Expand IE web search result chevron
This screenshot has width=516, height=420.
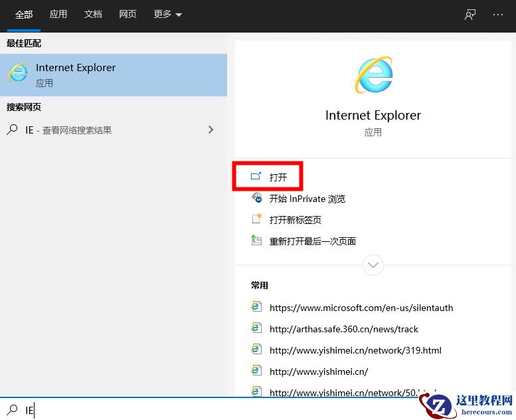pos(211,130)
